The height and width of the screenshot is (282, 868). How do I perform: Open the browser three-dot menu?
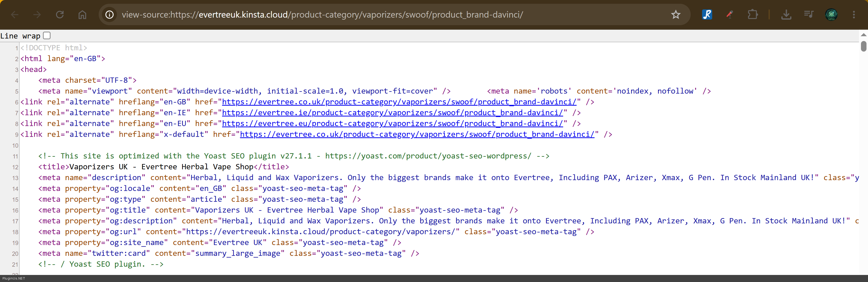tap(854, 15)
